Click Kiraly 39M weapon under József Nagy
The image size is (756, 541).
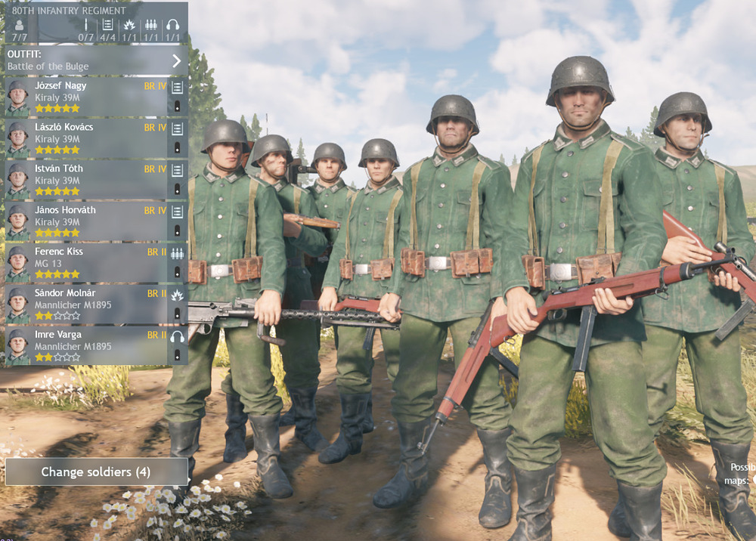click(57, 97)
